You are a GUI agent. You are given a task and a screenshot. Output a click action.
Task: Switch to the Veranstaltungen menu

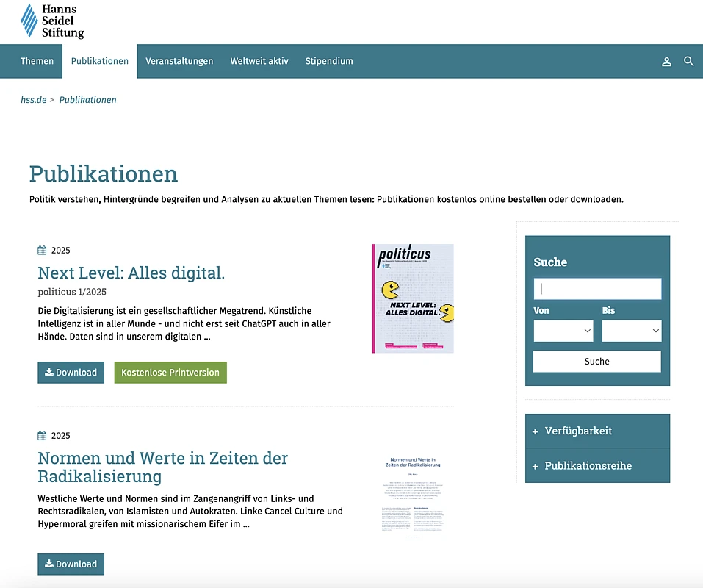(x=179, y=61)
